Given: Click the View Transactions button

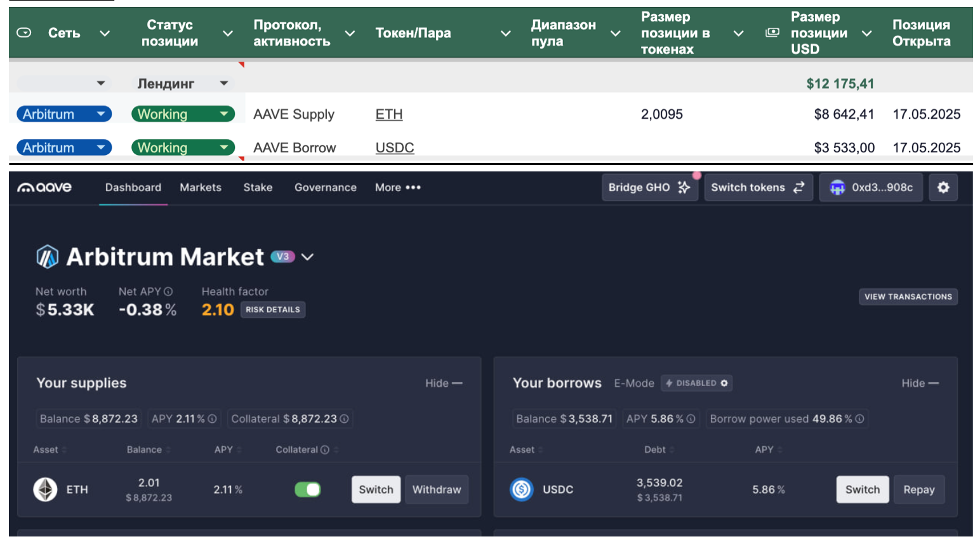Looking at the screenshot, I should pyautogui.click(x=908, y=296).
